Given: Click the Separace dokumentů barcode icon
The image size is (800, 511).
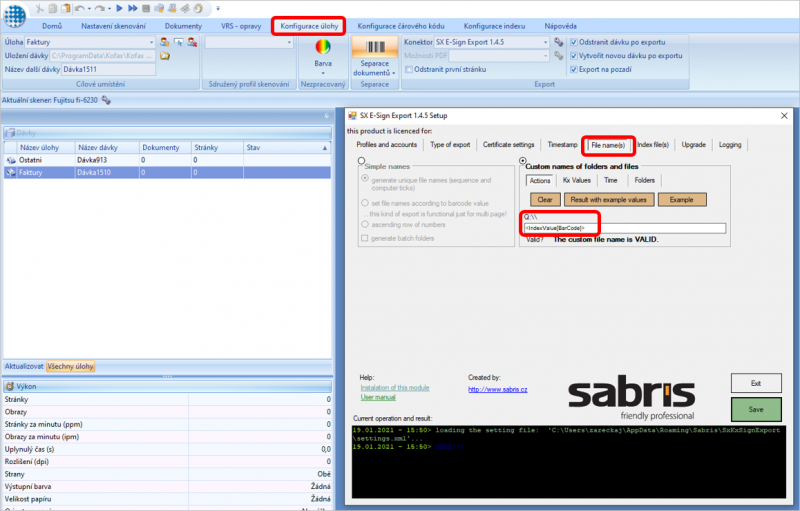Looking at the screenshot, I should click(375, 47).
